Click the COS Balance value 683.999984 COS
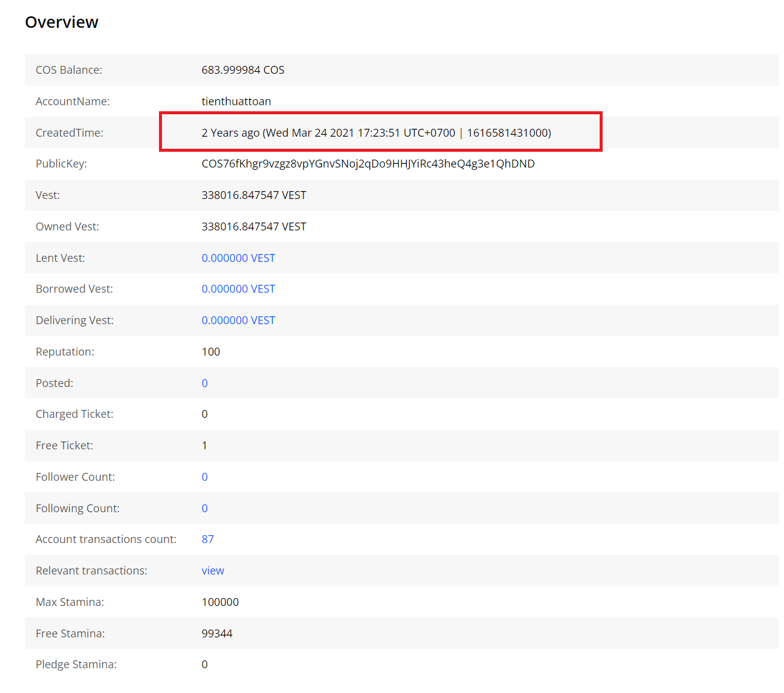Image resolution: width=784 pixels, height=693 pixels. click(x=243, y=70)
